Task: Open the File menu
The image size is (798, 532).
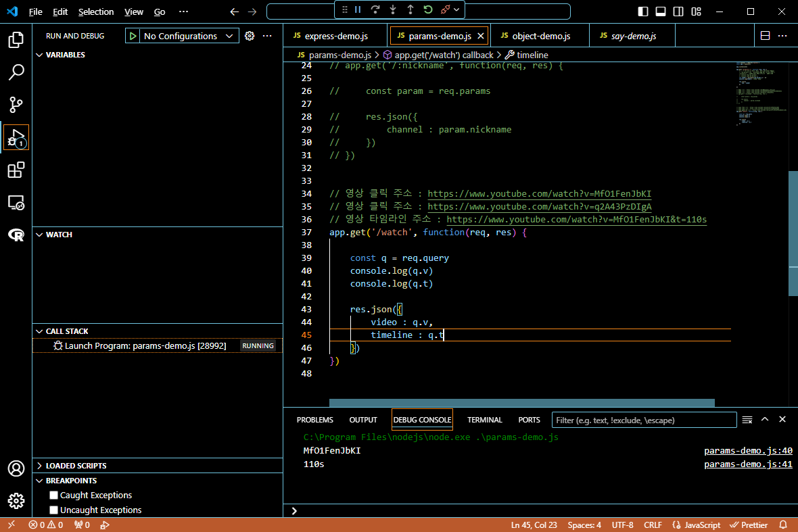Action: point(36,11)
